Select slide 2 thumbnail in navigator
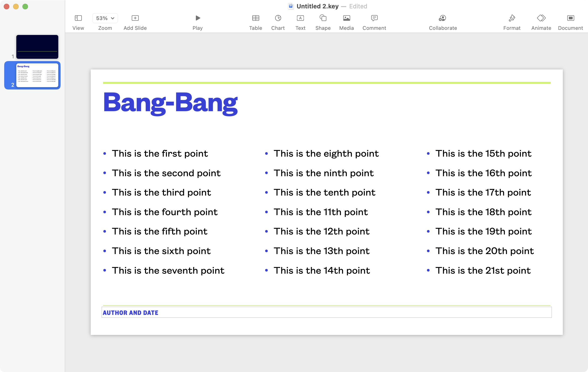The image size is (588, 372). click(x=37, y=75)
